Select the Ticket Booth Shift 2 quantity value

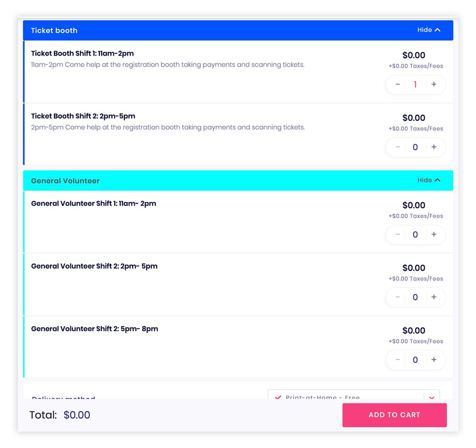(x=415, y=147)
